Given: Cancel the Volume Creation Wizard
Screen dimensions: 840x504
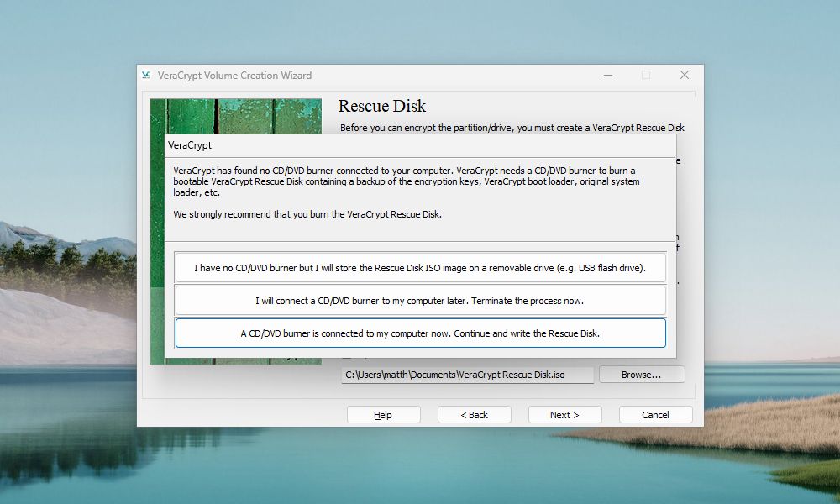Looking at the screenshot, I should coord(655,415).
